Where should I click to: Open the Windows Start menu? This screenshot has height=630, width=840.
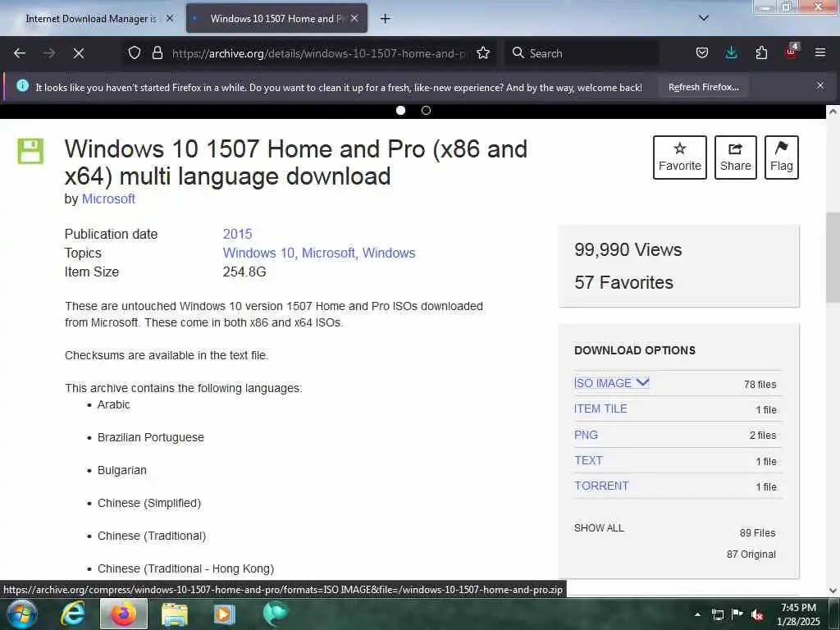[21, 614]
